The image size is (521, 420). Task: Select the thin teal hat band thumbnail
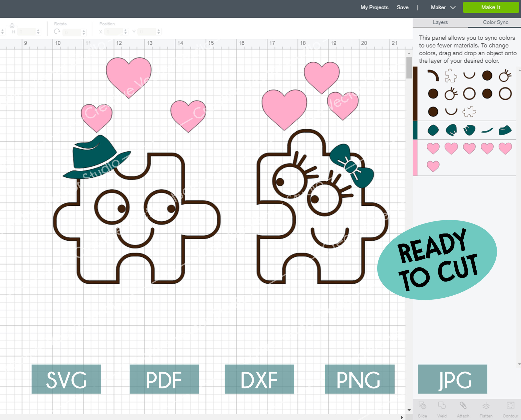pyautogui.click(x=487, y=130)
